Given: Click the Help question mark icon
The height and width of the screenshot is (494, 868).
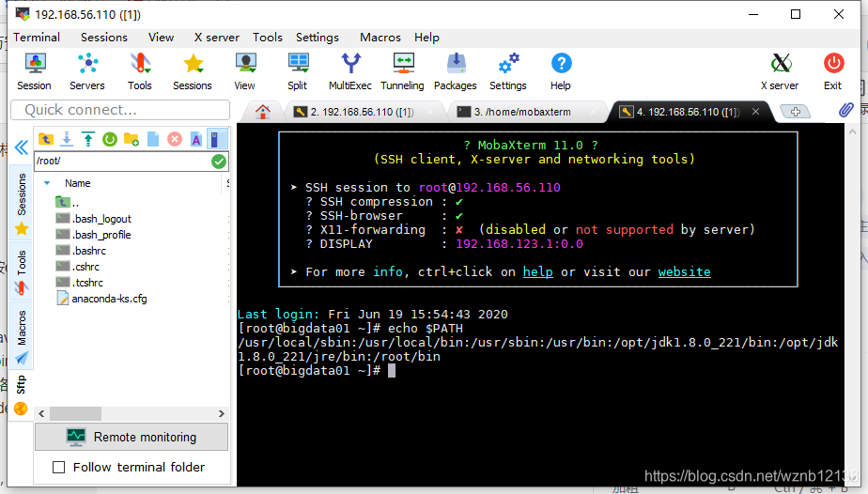Looking at the screenshot, I should (x=561, y=70).
